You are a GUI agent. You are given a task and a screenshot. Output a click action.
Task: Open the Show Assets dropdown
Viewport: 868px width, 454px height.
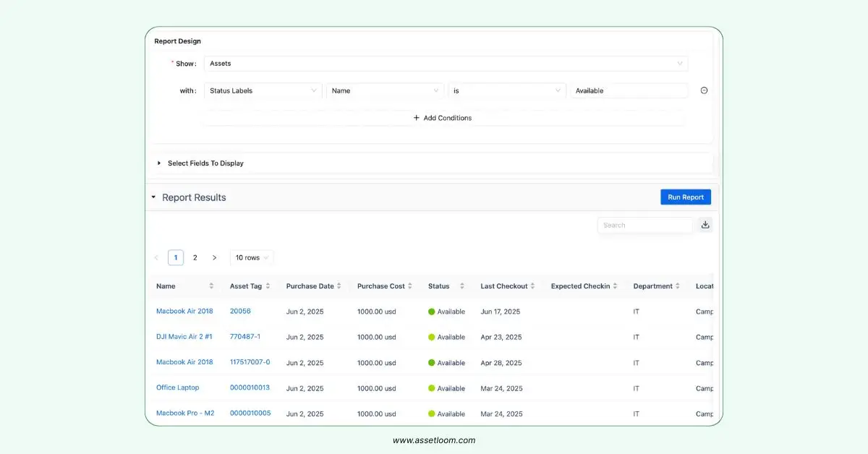click(x=446, y=64)
